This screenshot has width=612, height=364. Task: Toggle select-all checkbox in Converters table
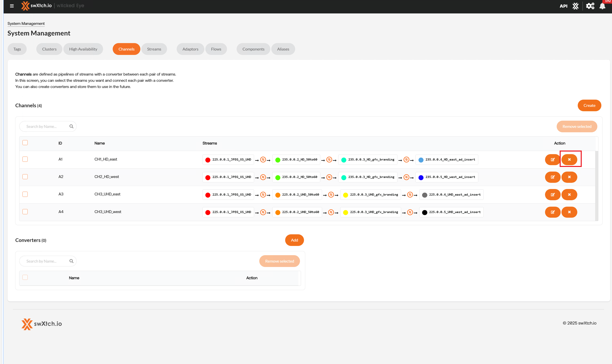pyautogui.click(x=25, y=277)
